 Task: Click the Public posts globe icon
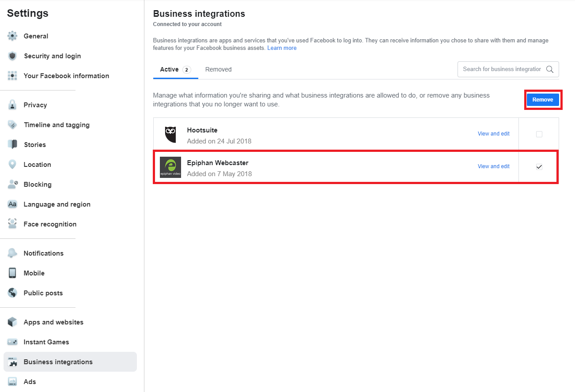coord(12,293)
